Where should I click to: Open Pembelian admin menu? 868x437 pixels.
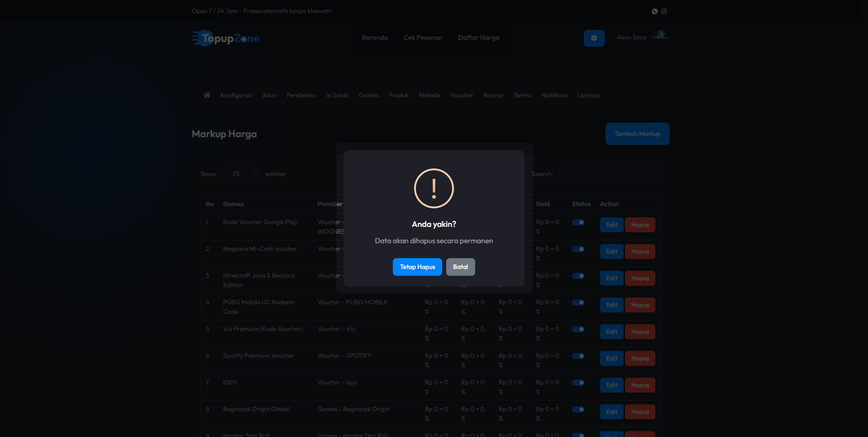coord(301,95)
